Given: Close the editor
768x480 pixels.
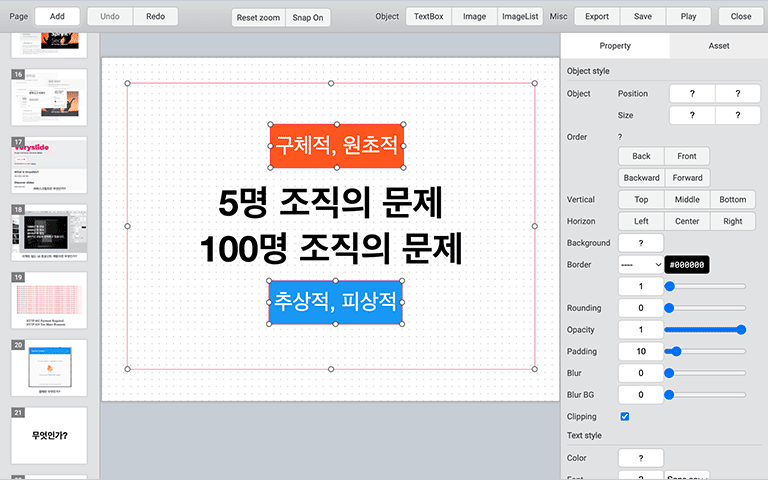Looking at the screenshot, I should (741, 16).
